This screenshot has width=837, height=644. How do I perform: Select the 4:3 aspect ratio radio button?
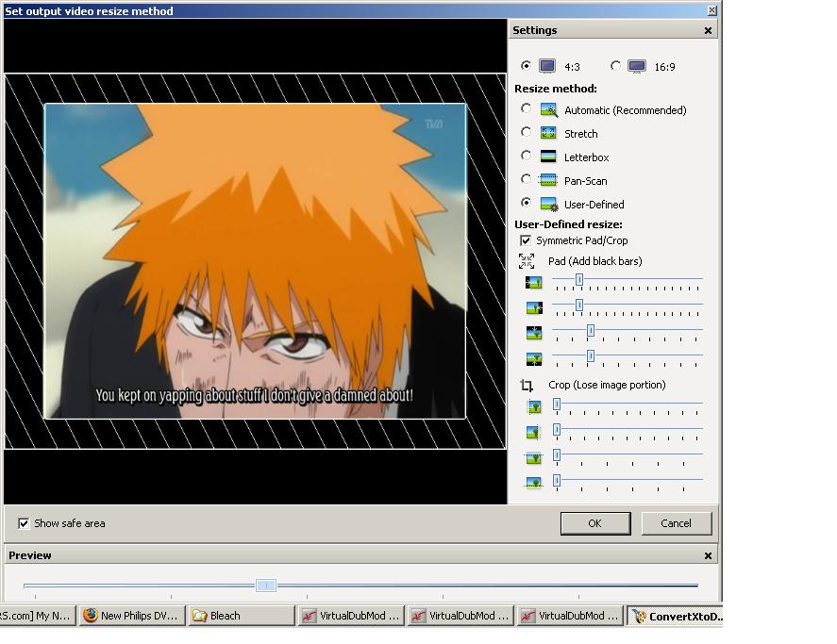[x=526, y=66]
